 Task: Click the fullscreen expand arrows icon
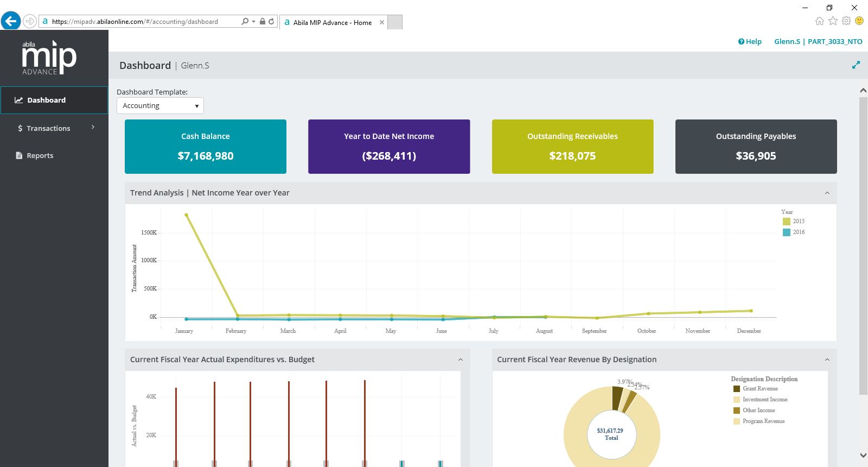[856, 65]
